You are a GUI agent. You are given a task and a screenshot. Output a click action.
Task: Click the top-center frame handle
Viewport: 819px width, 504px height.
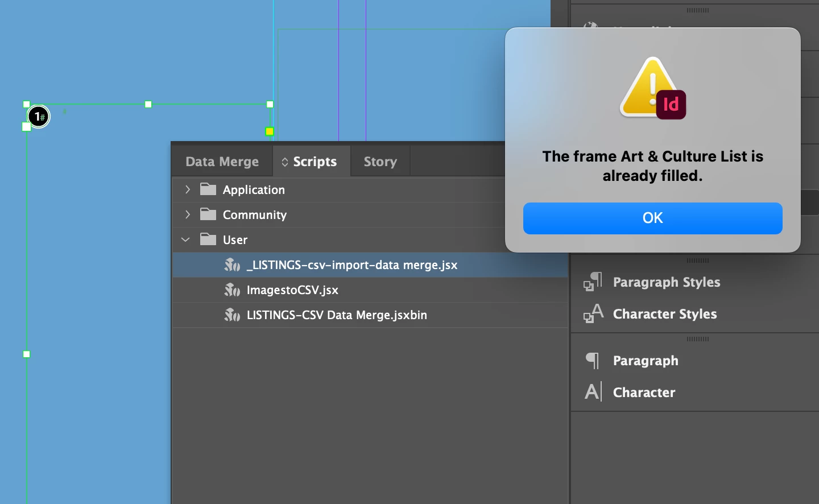coord(148,104)
